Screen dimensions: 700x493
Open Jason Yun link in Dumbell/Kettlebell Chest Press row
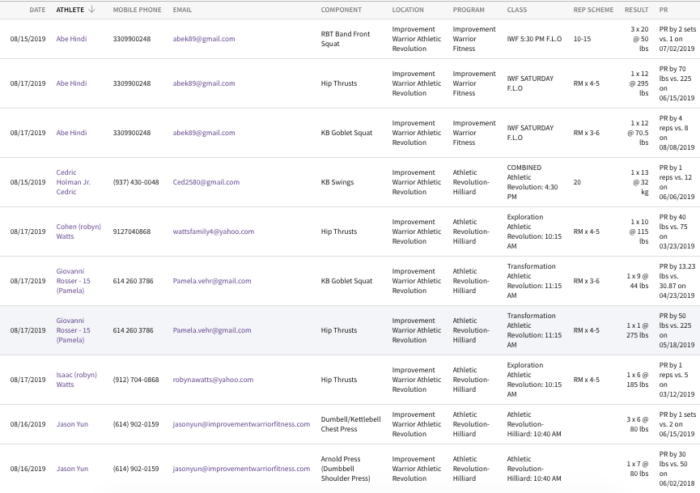(x=72, y=424)
